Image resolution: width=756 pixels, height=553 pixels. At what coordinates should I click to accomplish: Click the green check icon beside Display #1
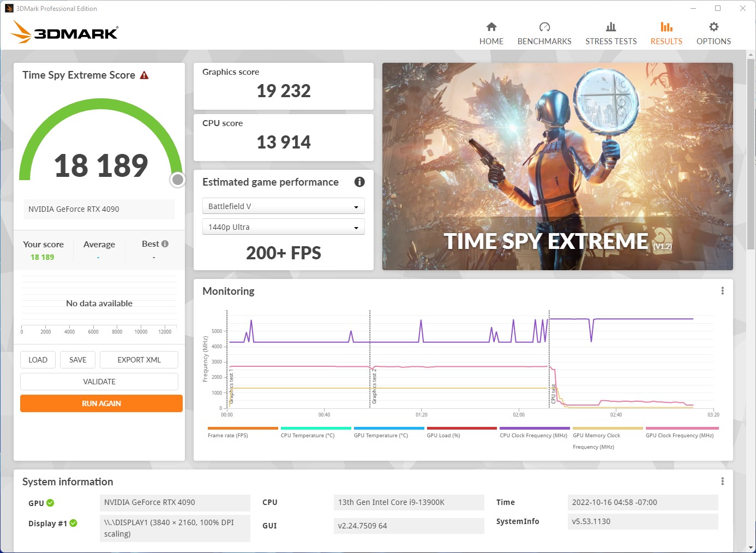click(x=73, y=523)
